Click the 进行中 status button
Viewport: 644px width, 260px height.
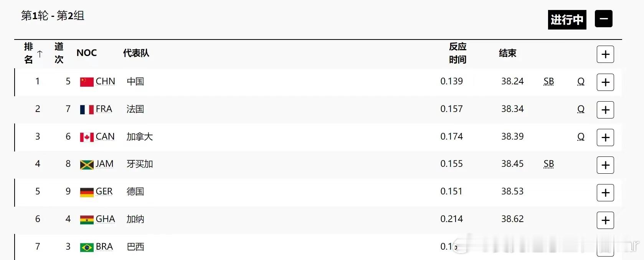click(x=567, y=20)
